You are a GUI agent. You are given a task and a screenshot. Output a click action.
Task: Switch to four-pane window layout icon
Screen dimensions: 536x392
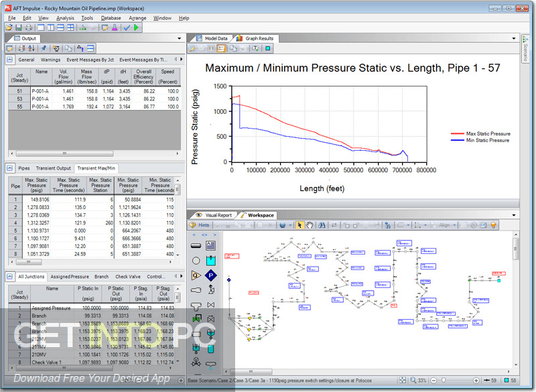click(70, 27)
